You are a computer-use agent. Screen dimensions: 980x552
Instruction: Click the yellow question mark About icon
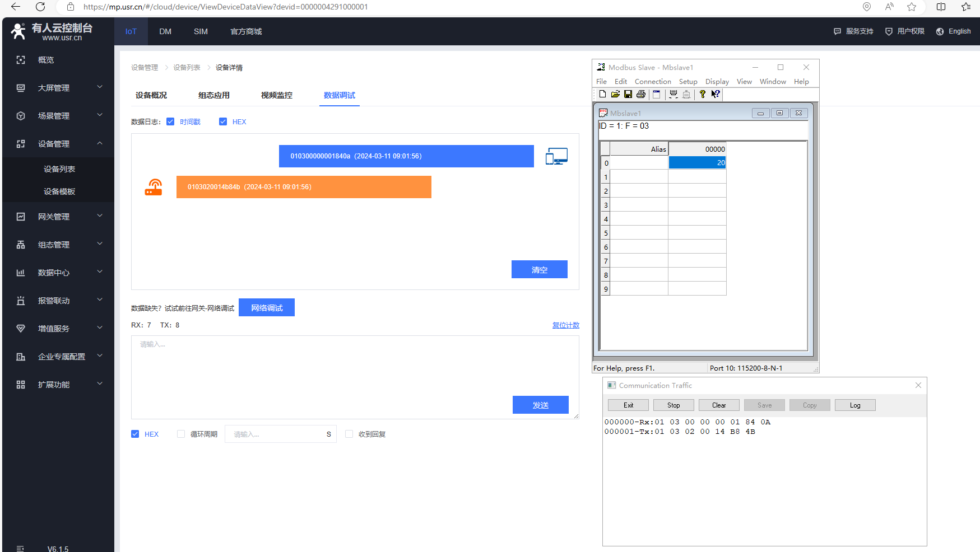[702, 94]
